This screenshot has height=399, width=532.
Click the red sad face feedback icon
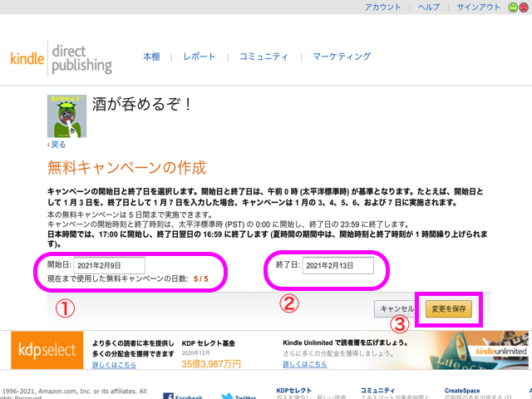click(525, 7)
